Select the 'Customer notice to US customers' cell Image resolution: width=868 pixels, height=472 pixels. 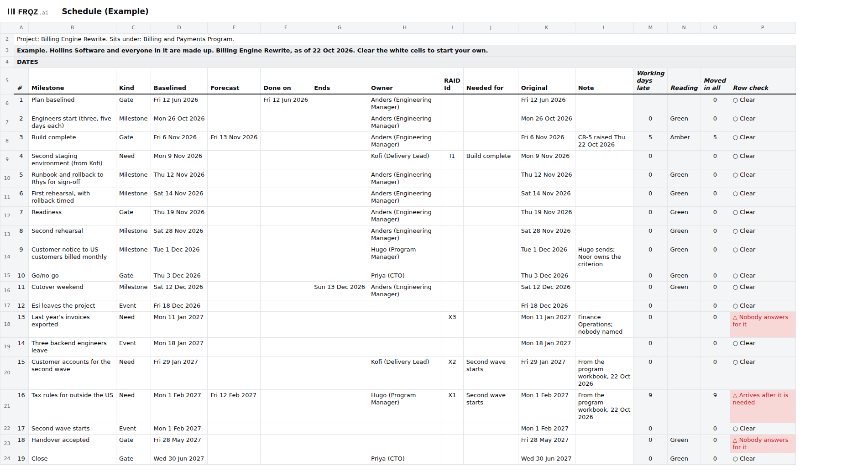[x=72, y=257]
